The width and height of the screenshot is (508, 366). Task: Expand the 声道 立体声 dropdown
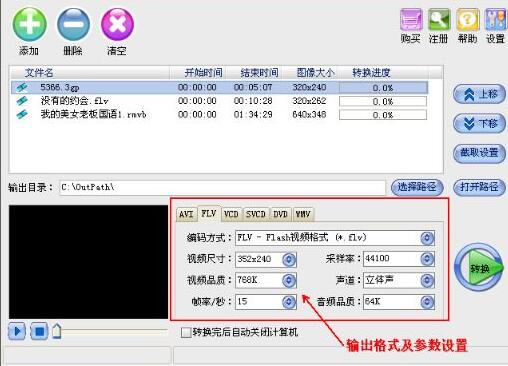[x=427, y=280]
